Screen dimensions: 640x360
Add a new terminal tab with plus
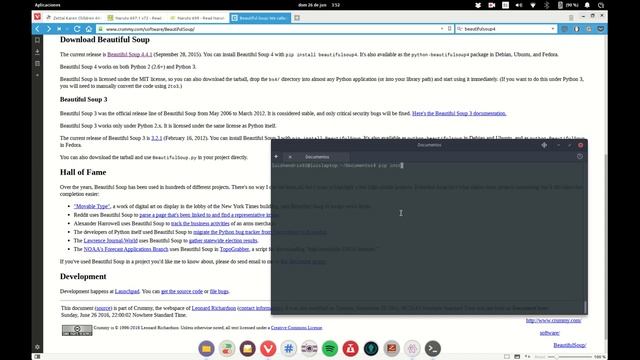click(276, 157)
